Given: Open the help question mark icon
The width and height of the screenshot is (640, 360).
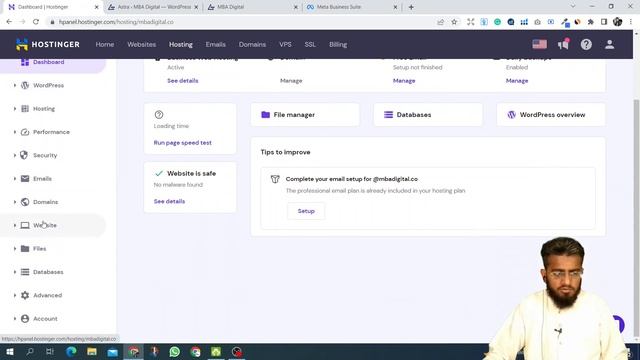Looking at the screenshot, I should coord(586,44).
